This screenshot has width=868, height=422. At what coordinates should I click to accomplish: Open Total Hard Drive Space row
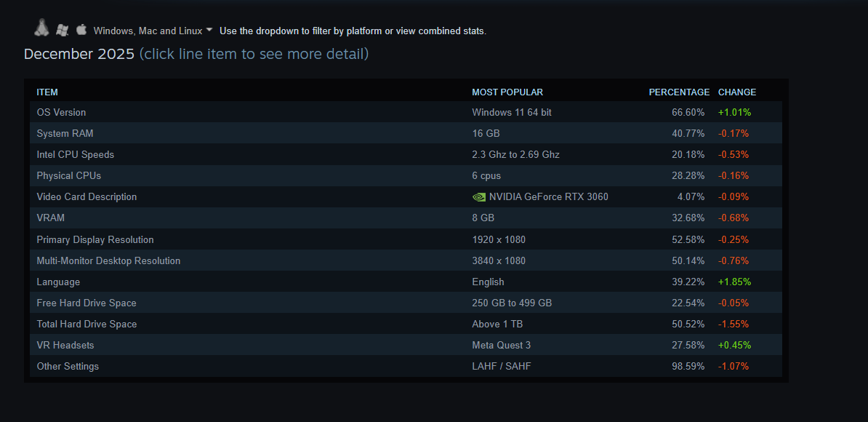click(87, 325)
